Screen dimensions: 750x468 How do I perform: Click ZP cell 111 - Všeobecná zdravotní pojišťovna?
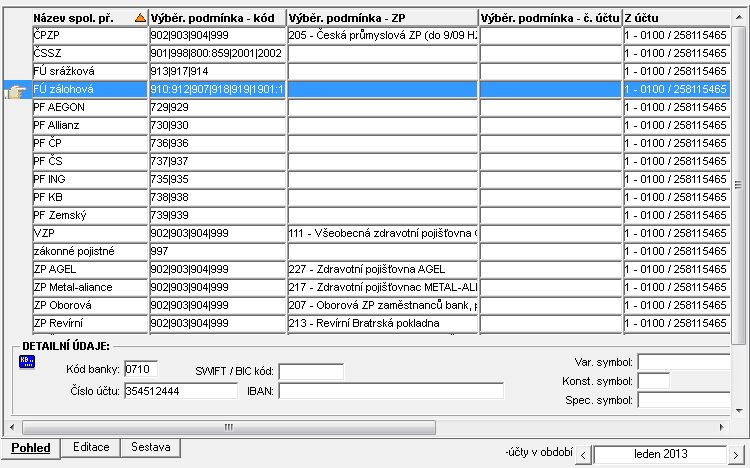(383, 234)
